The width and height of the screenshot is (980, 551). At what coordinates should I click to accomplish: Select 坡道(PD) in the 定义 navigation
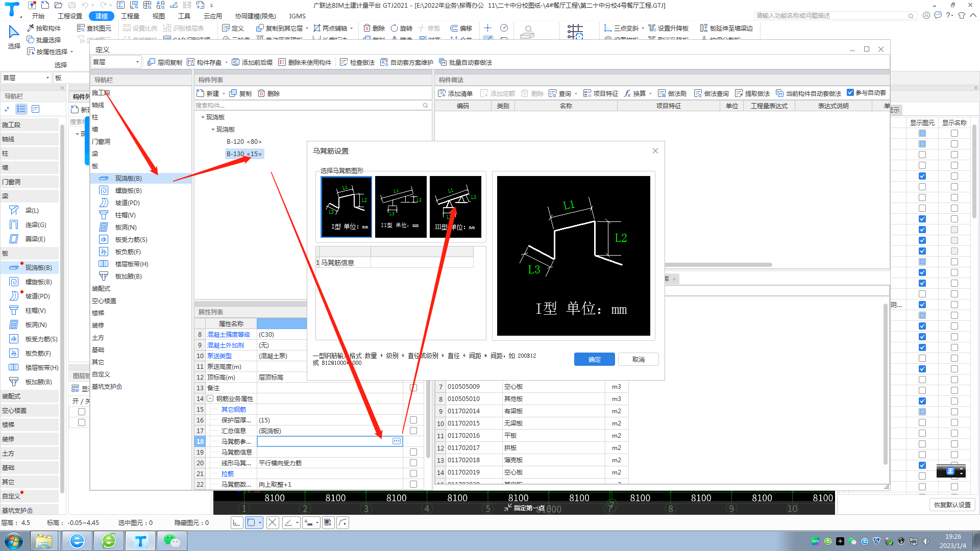127,203
